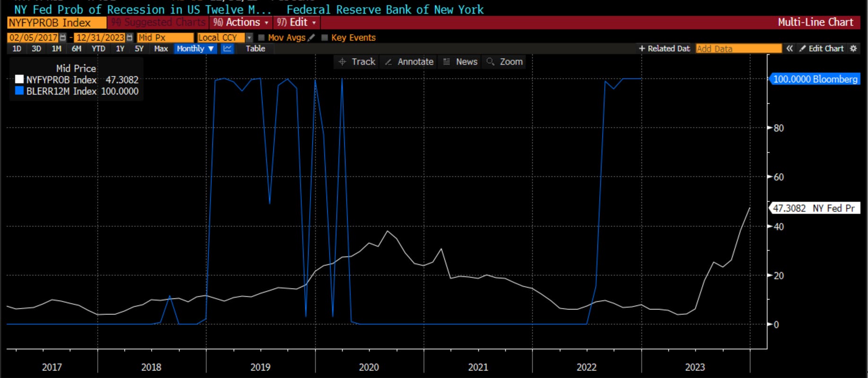Select the 3D range tab
This screenshot has width=868, height=378.
coord(36,48)
